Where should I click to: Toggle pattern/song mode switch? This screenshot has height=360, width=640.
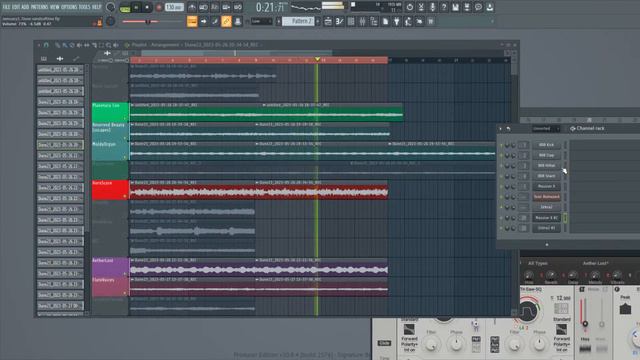click(x=125, y=8)
